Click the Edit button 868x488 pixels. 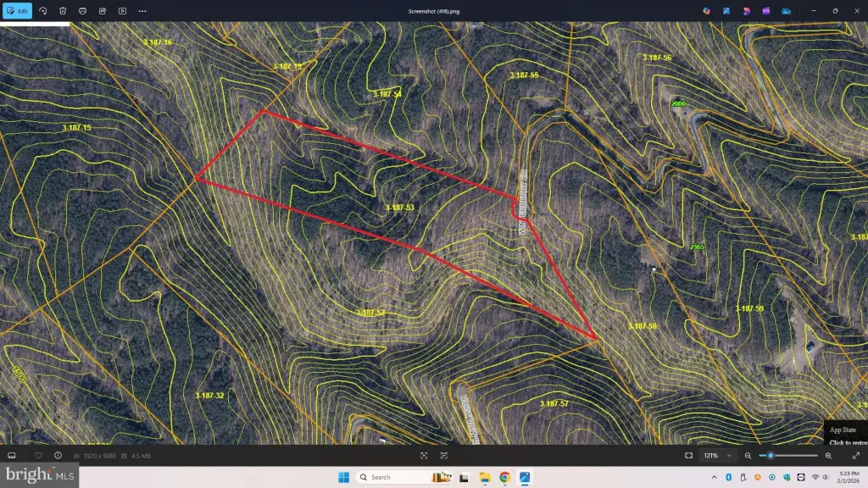(18, 11)
